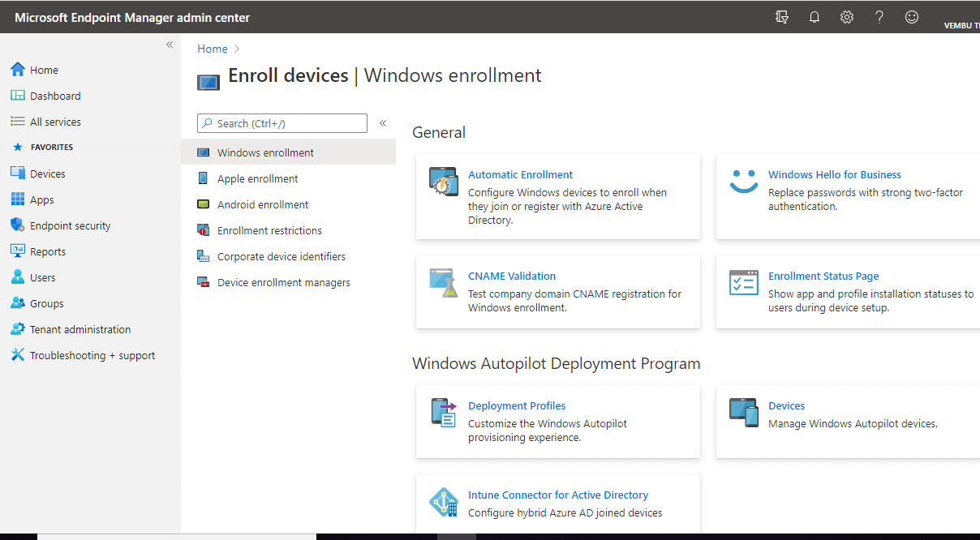Click the General section heading
The width and height of the screenshot is (980, 540).
click(439, 132)
